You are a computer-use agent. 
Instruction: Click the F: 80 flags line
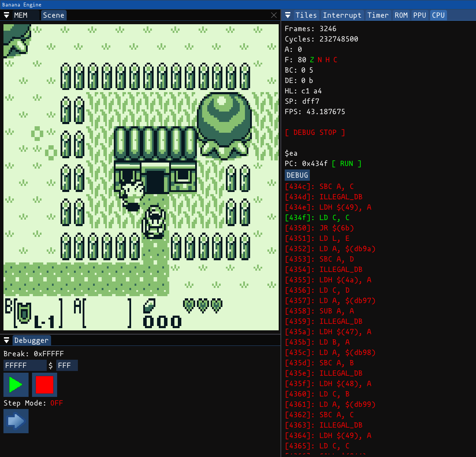click(x=311, y=60)
